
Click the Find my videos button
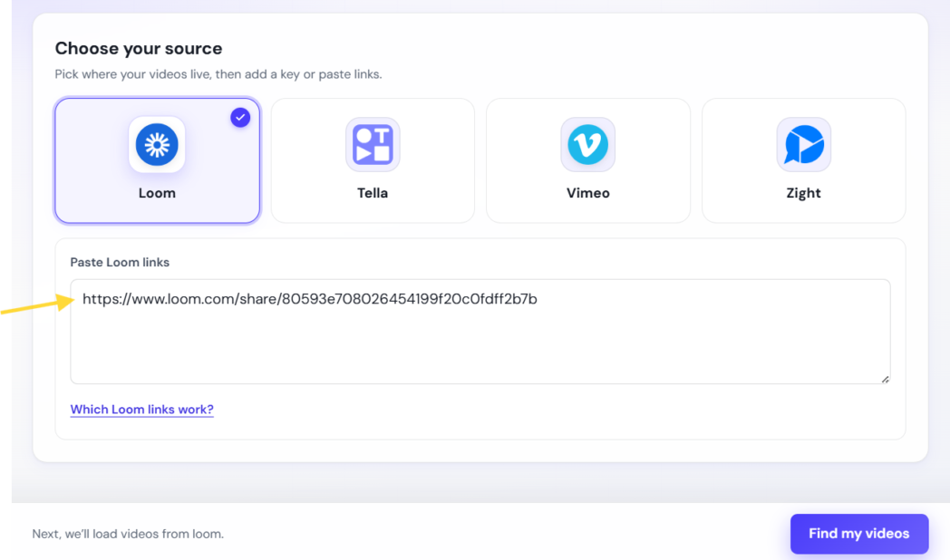[859, 534]
